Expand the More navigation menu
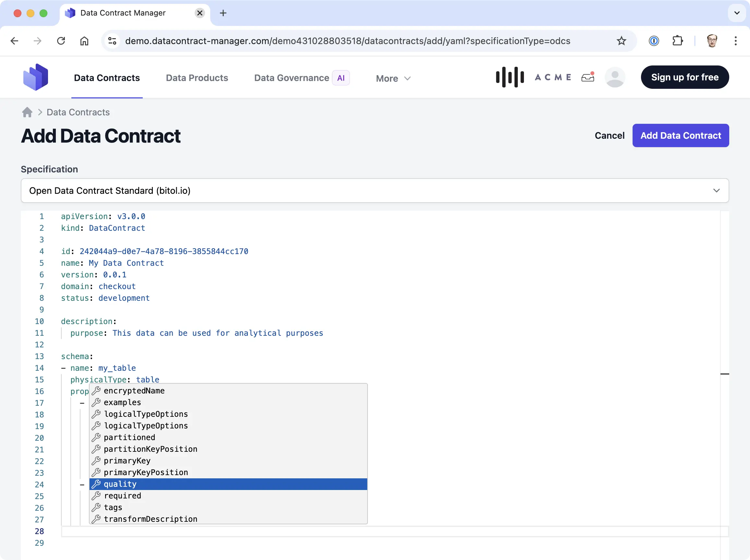 point(393,78)
